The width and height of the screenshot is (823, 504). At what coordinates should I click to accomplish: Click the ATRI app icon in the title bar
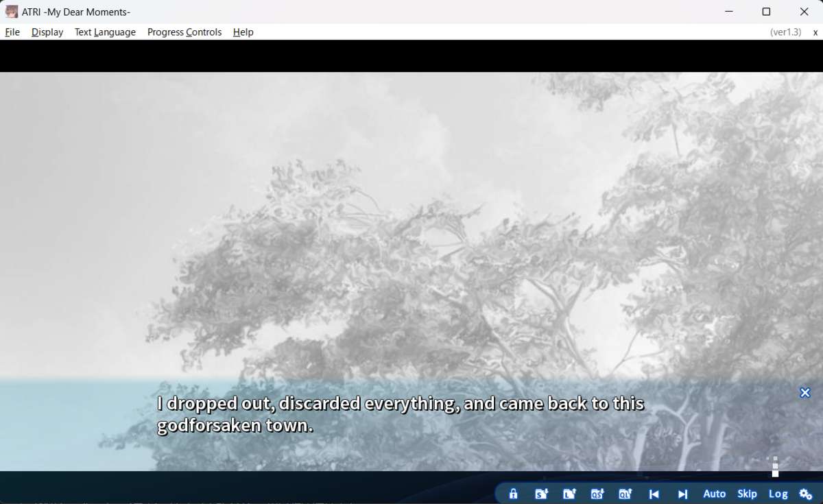[x=12, y=12]
